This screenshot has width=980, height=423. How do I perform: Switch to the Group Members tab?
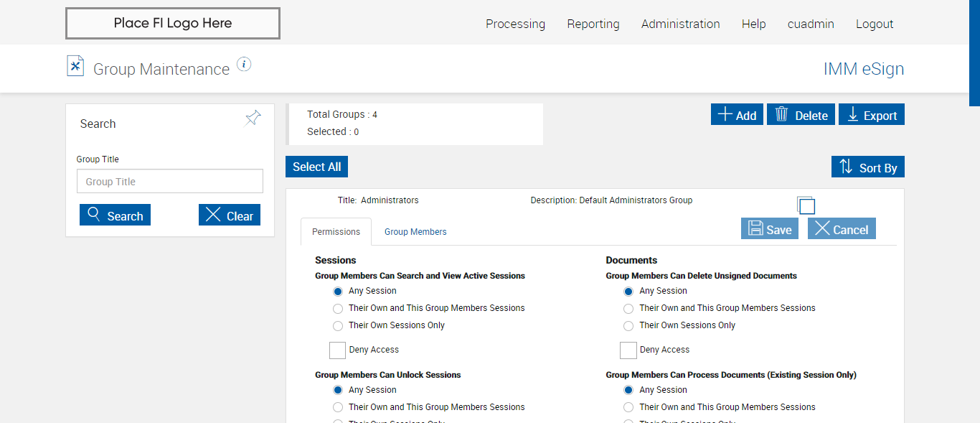415,232
